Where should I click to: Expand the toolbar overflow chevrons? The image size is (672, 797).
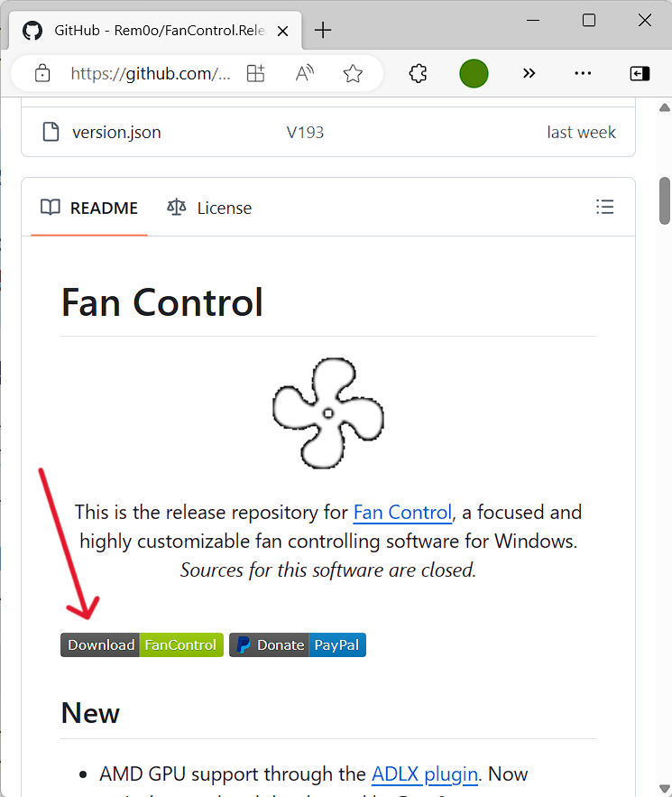[x=529, y=74]
